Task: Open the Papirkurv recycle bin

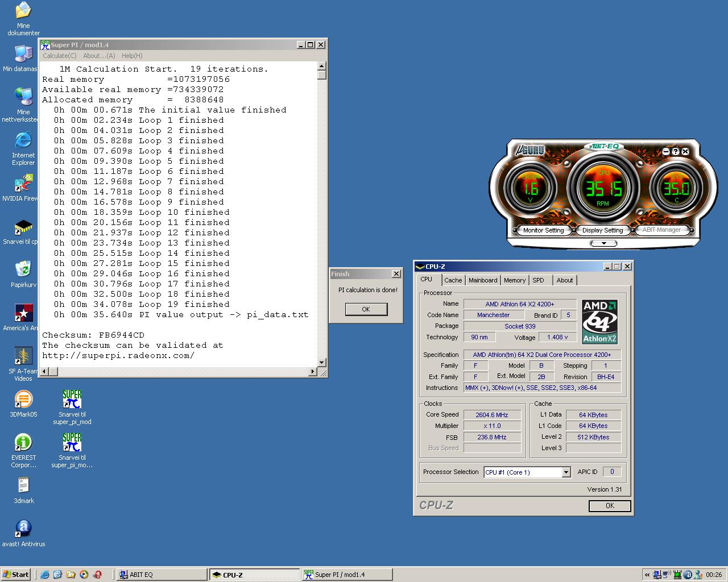Action: [x=23, y=275]
